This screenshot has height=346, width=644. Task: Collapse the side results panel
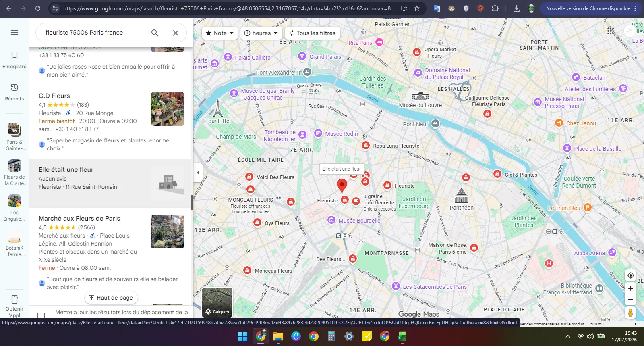click(x=198, y=173)
